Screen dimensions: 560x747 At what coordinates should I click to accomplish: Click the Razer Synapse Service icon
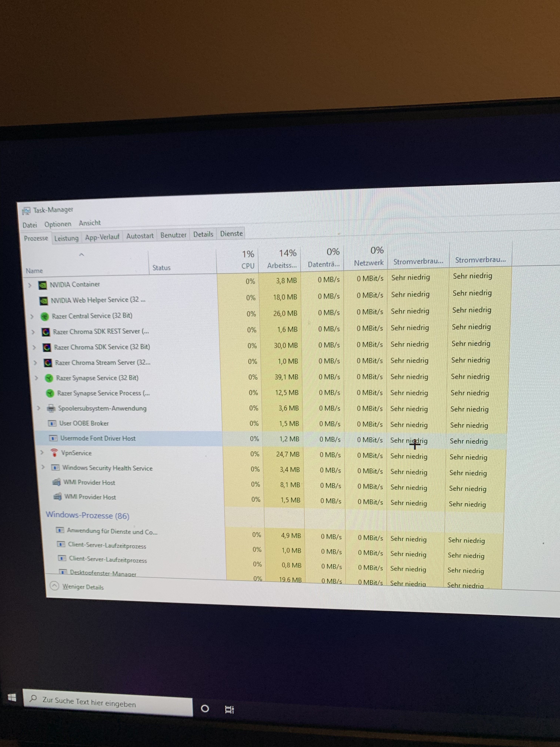tap(49, 378)
